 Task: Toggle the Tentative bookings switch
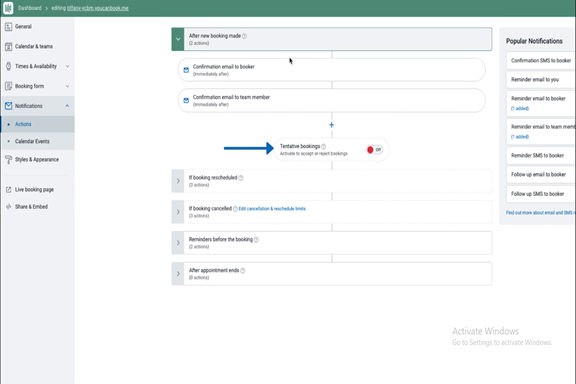click(375, 150)
